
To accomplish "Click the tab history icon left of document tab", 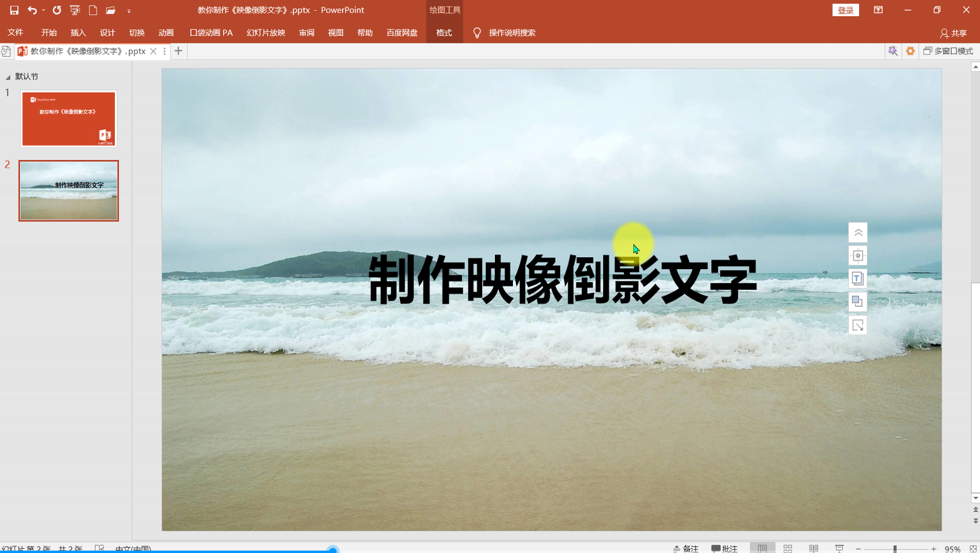I will click(6, 51).
